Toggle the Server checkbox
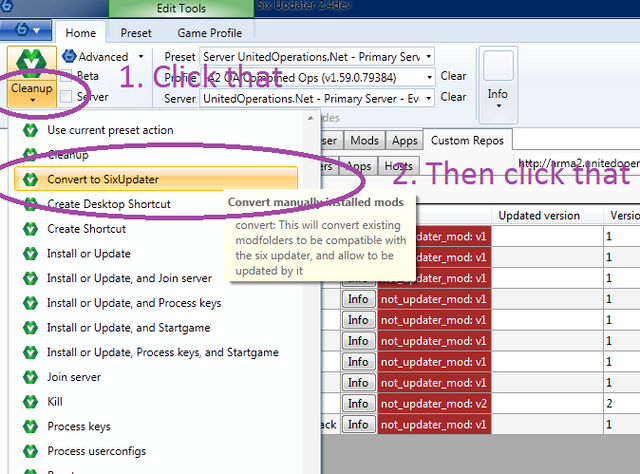Image resolution: width=640 pixels, height=474 pixels. [x=66, y=97]
